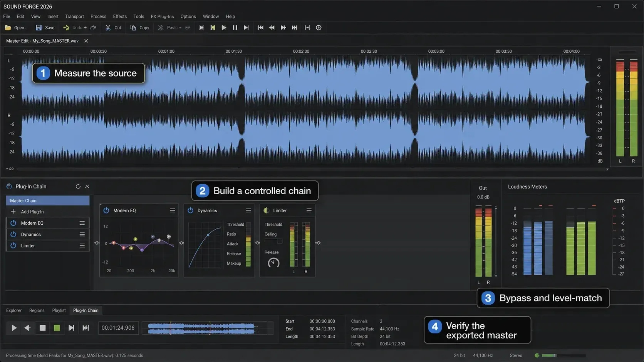This screenshot has width=644, height=362.
Task: Open the Modern EQ module hamburger menu
Action: (173, 210)
